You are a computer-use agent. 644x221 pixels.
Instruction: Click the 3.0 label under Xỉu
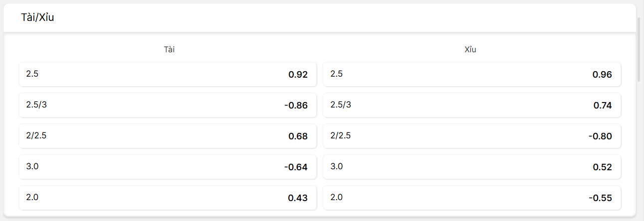(x=337, y=166)
